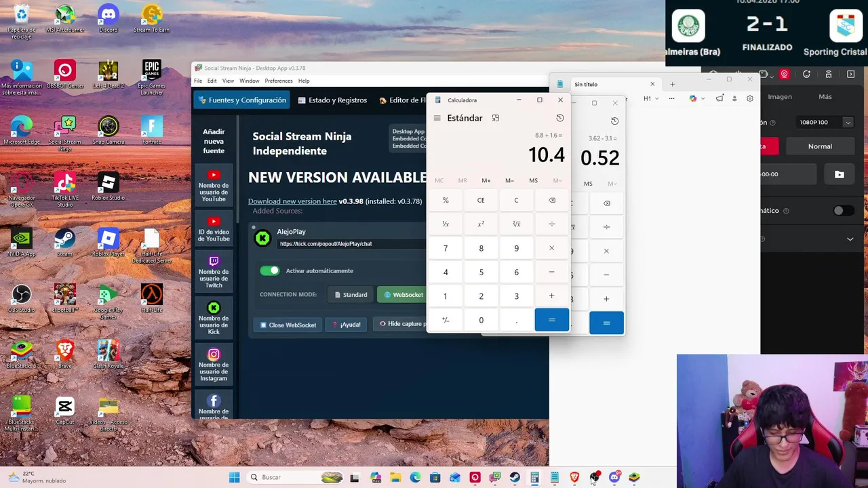
Task: Open the M memory dropdown in rear Calculadora
Action: coord(612,184)
